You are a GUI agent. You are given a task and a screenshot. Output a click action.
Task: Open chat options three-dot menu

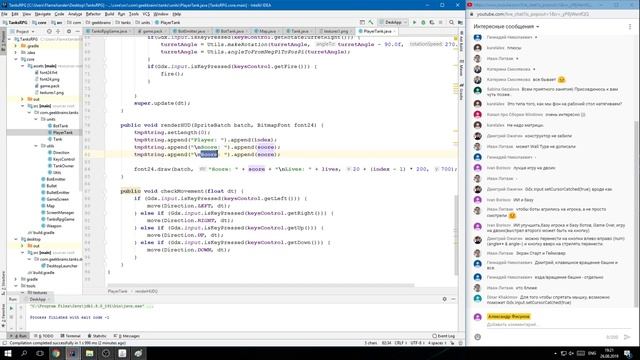[630, 27]
